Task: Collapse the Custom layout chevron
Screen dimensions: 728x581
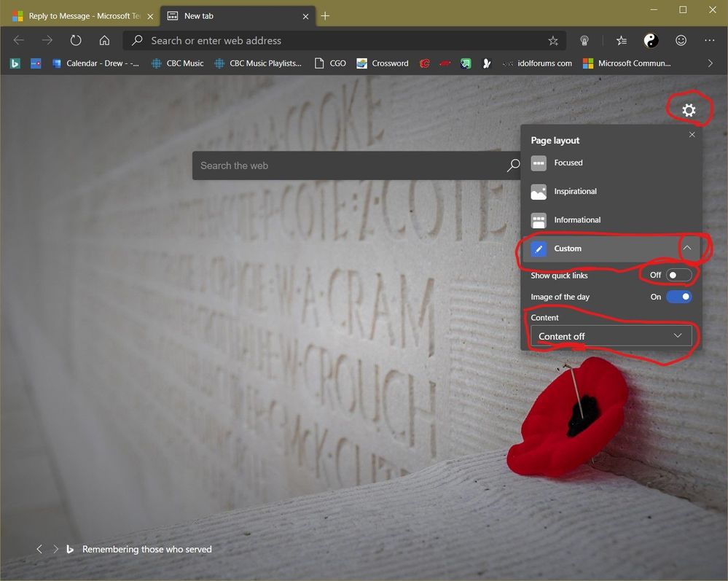Action: click(686, 248)
